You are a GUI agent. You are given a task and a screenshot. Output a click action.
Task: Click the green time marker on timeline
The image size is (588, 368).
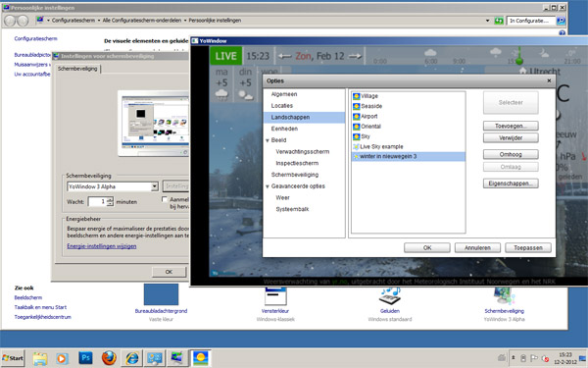[x=519, y=61]
